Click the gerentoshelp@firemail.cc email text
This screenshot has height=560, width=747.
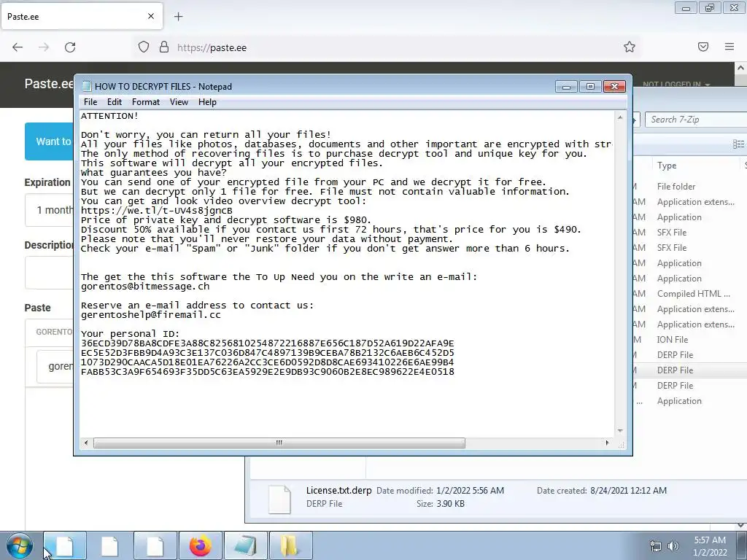[151, 315]
